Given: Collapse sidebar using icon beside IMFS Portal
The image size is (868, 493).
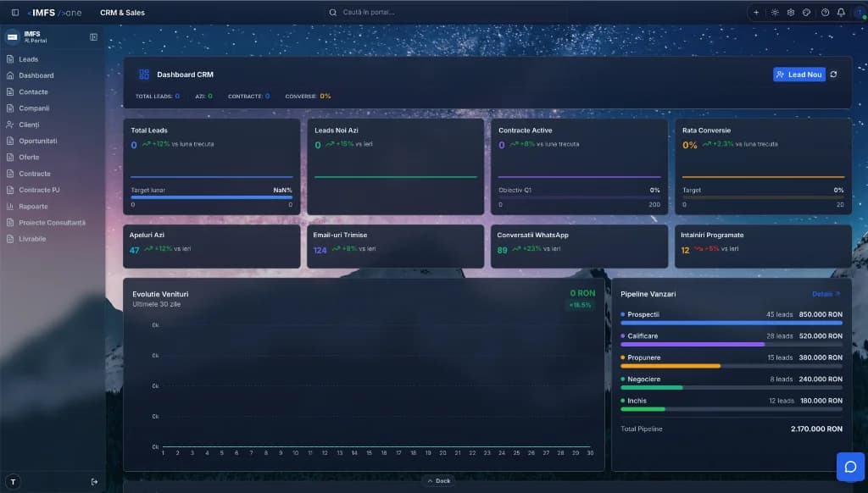Looking at the screenshot, I should [93, 37].
